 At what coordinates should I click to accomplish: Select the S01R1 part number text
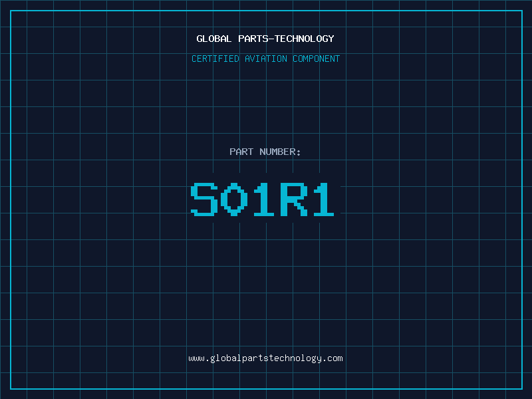pyautogui.click(x=265, y=200)
